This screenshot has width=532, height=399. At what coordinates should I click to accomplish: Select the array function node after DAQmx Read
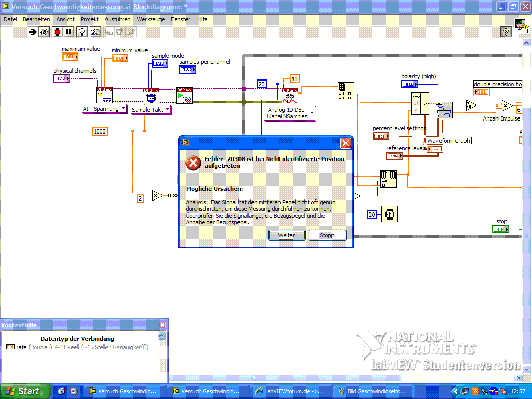[x=345, y=91]
